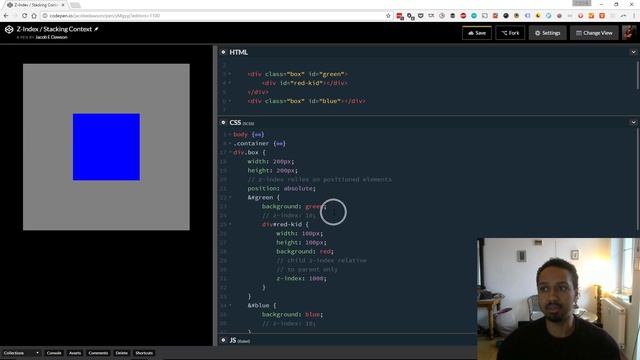Open the Collections dropdown

(21, 353)
